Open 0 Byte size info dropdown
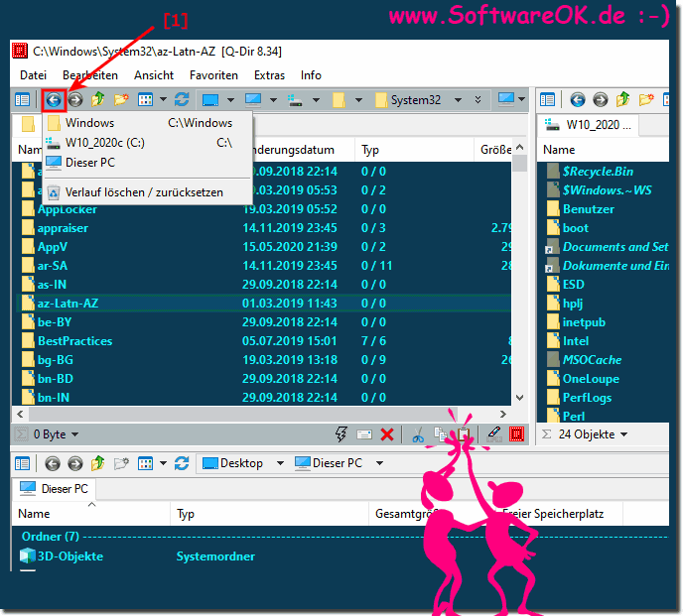This screenshot has width=683, height=616. 74,434
